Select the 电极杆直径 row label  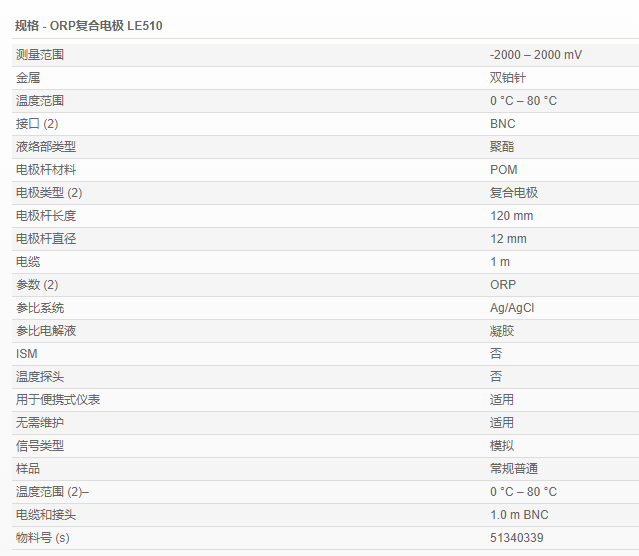[46, 239]
